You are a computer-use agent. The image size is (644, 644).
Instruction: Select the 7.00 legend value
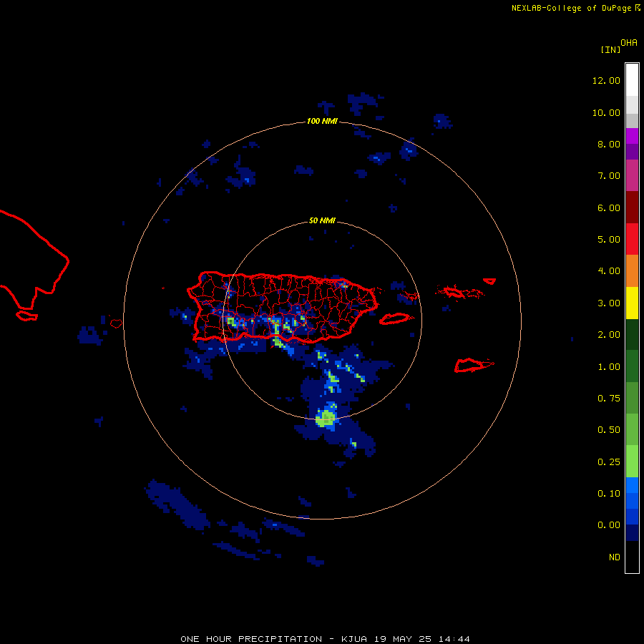coord(609,176)
